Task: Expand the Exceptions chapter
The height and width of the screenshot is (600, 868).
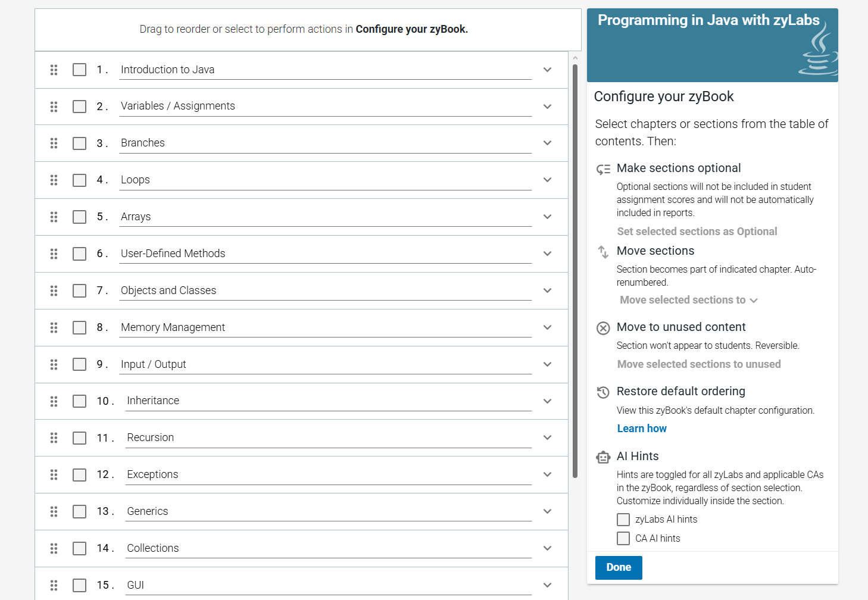Action: tap(548, 474)
